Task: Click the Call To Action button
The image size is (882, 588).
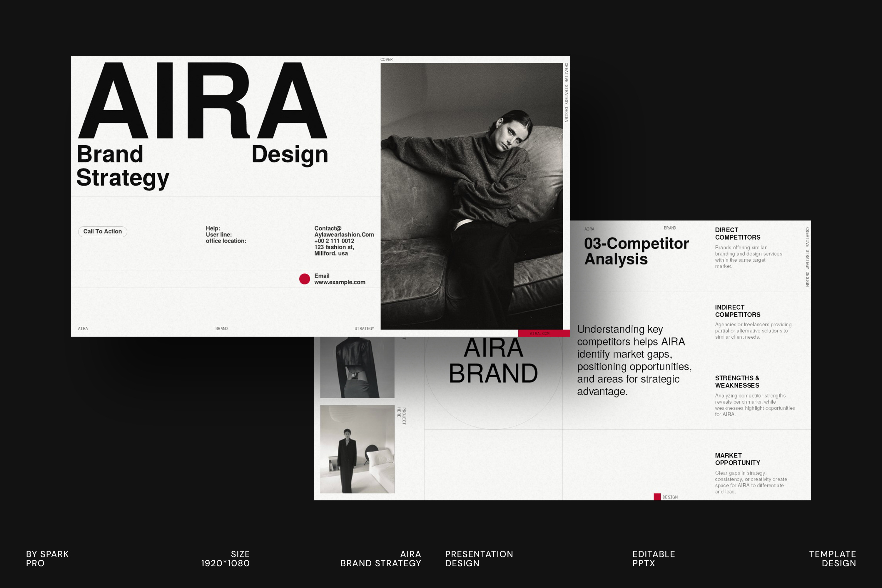Action: point(102,231)
